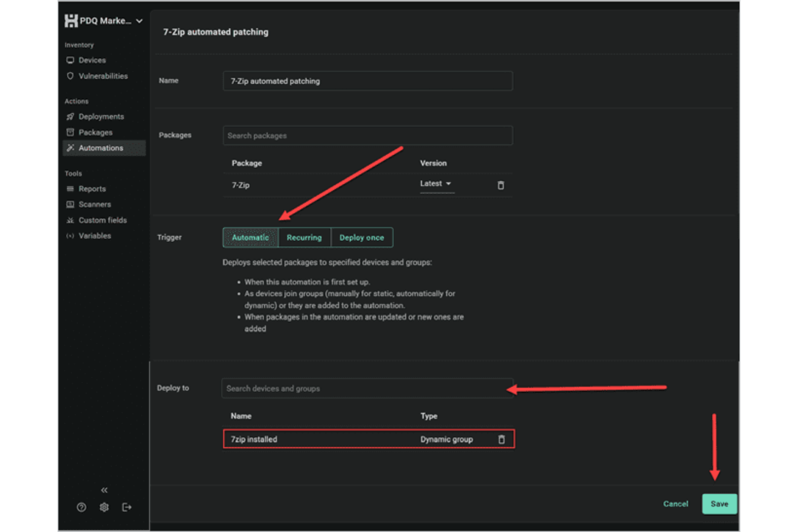Select the Recurring trigger option
798x532 pixels.
click(304, 238)
